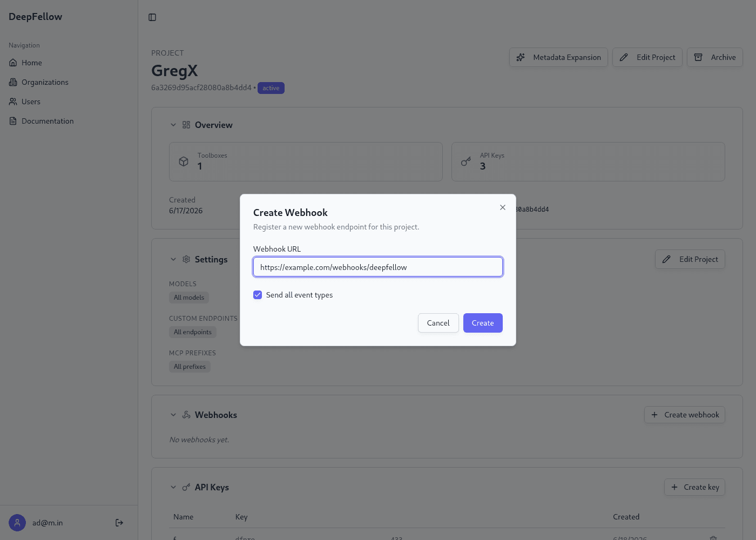Click the Key column header
This screenshot has height=540, width=756.
241,517
